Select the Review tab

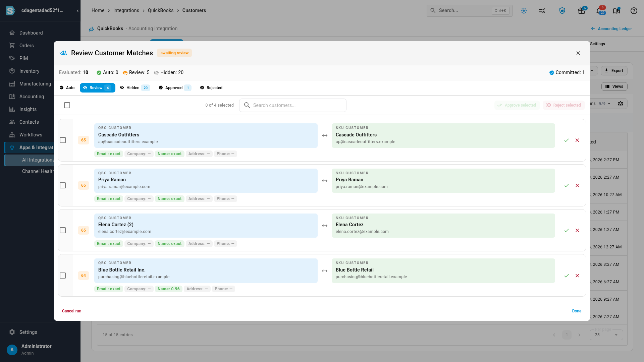coord(97,88)
